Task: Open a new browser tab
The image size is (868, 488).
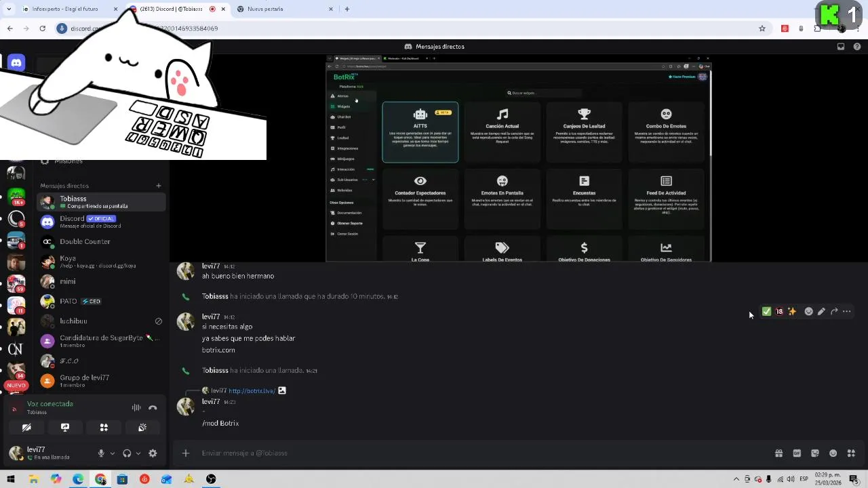Action: click(347, 9)
